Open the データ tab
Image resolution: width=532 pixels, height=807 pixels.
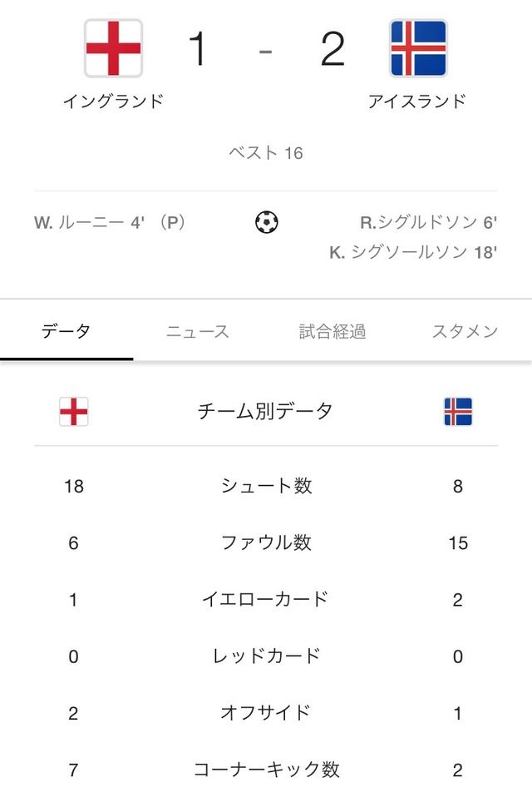pos(66,331)
